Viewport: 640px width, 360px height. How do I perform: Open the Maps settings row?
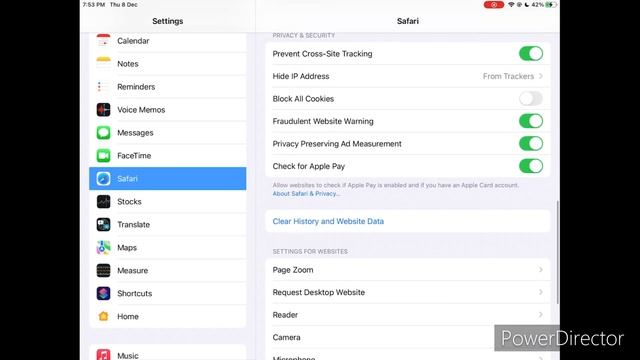(x=168, y=247)
